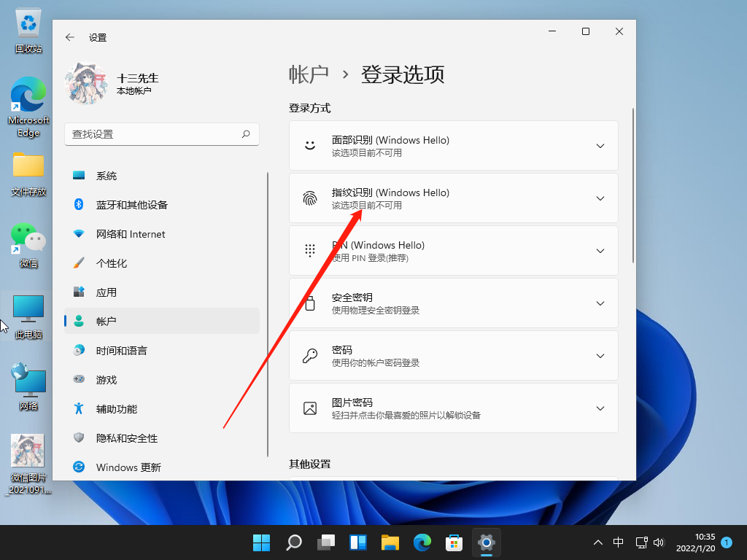Click the search magnifier in Settings search box

click(246, 134)
